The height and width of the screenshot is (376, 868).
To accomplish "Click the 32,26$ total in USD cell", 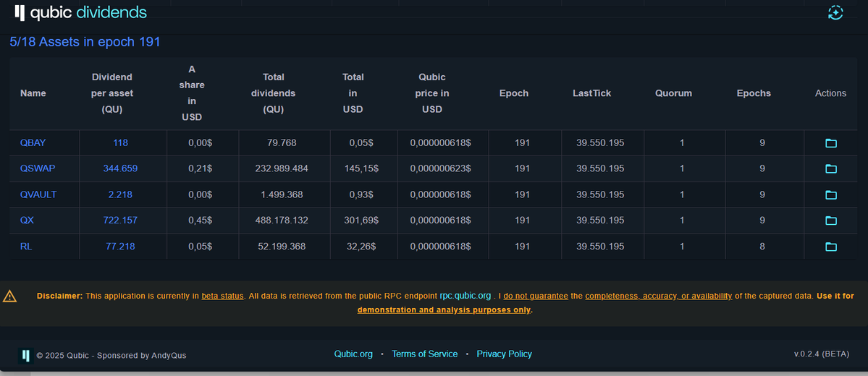I will [361, 246].
